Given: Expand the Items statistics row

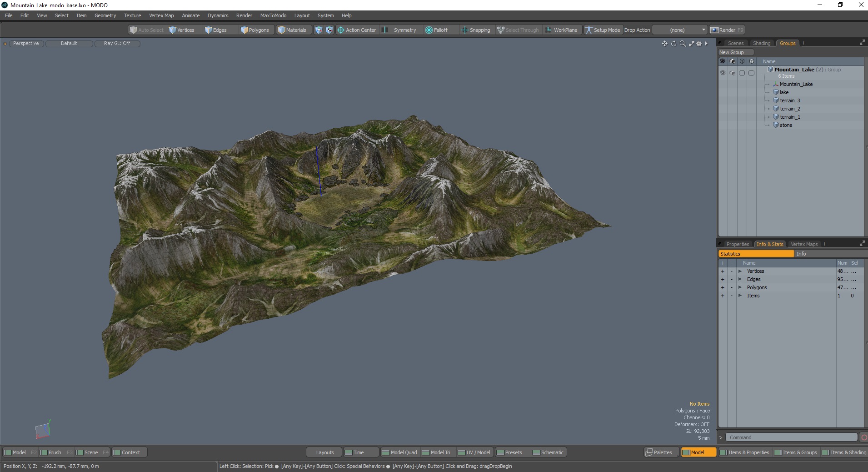Looking at the screenshot, I should (740, 296).
